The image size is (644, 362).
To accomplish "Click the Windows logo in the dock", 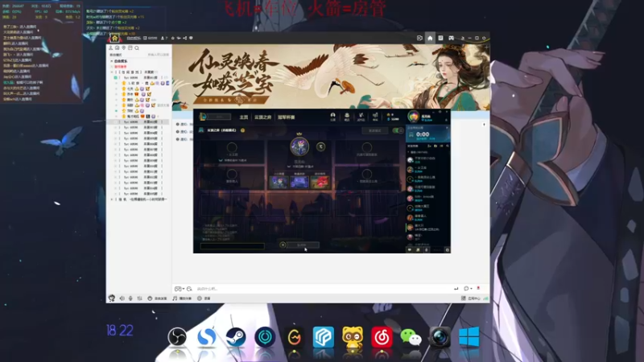I will pyautogui.click(x=469, y=337).
